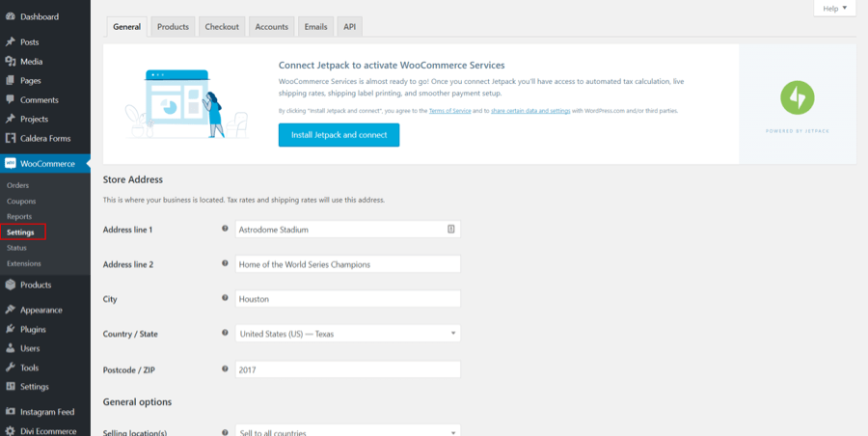Click help tooltip icon beside City
The height and width of the screenshot is (436, 868).
(225, 298)
